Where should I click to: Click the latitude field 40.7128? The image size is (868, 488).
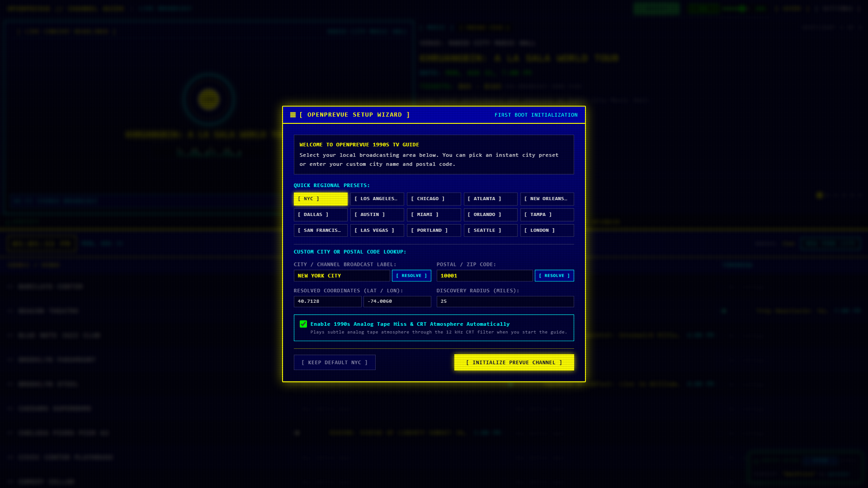(328, 301)
